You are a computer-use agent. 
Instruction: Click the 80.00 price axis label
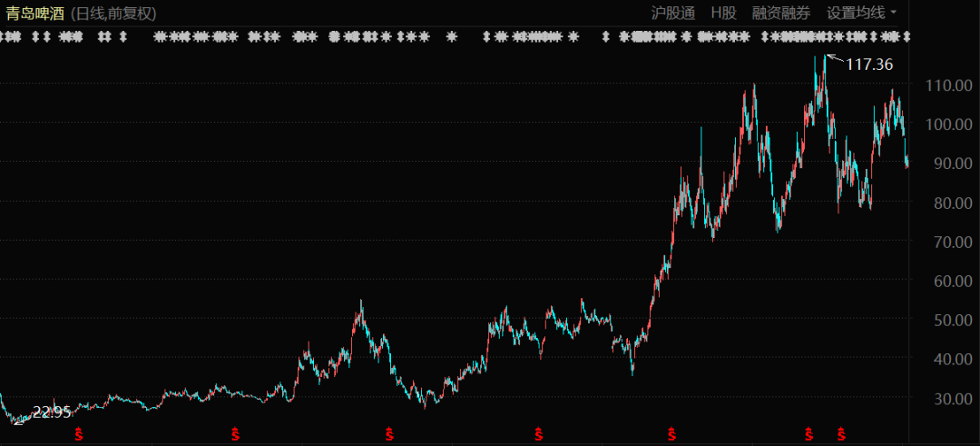pyautogui.click(x=942, y=203)
